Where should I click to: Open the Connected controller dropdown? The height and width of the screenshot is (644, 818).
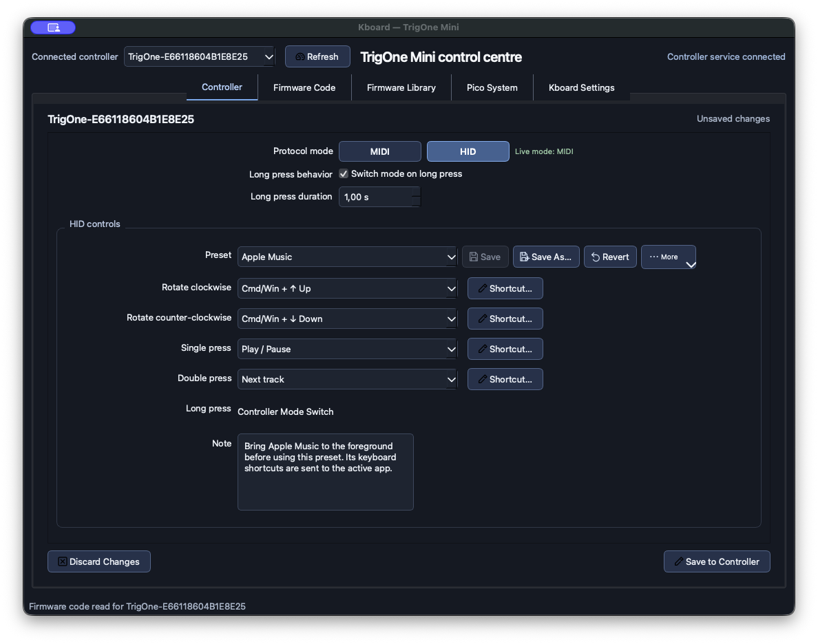pos(199,57)
